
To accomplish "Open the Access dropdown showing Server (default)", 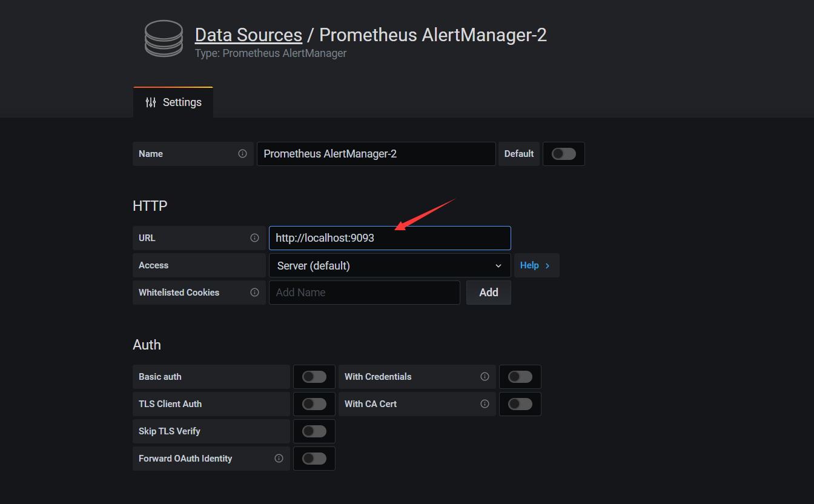I will pos(389,265).
